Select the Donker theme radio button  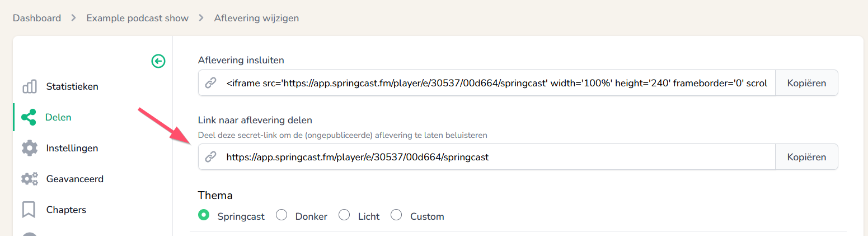[282, 215]
